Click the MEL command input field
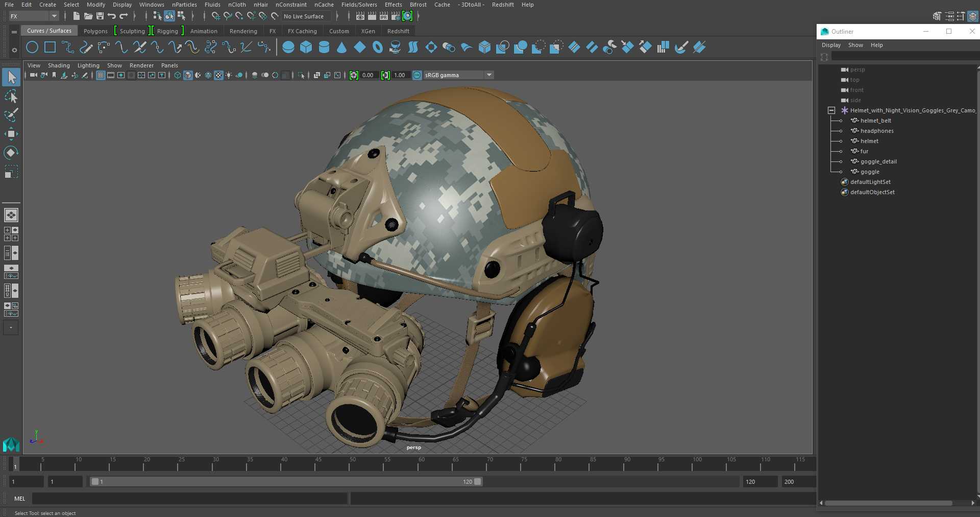Viewport: 980px width, 517px height. pyautogui.click(x=189, y=499)
